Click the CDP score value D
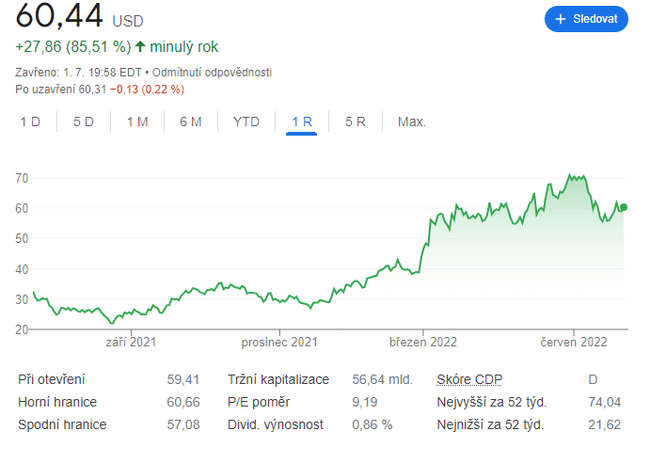The width and height of the screenshot is (650, 450). (x=595, y=379)
